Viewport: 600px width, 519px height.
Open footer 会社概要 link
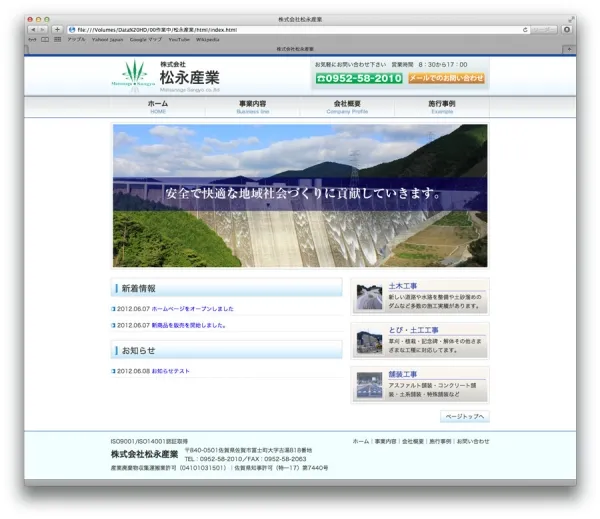(x=412, y=441)
